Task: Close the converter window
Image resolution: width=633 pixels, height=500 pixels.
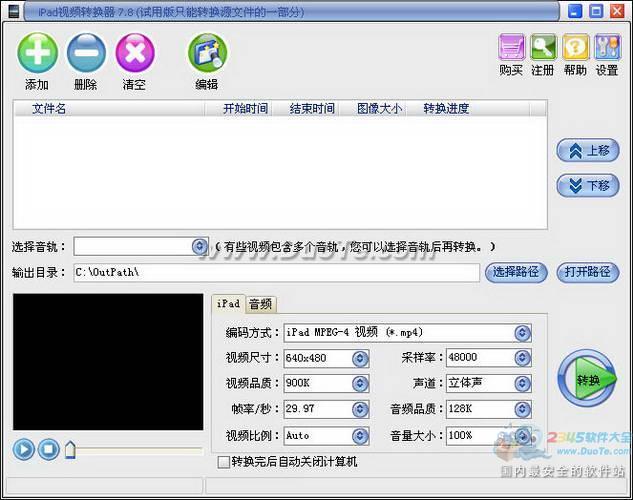Action: tap(617, 11)
